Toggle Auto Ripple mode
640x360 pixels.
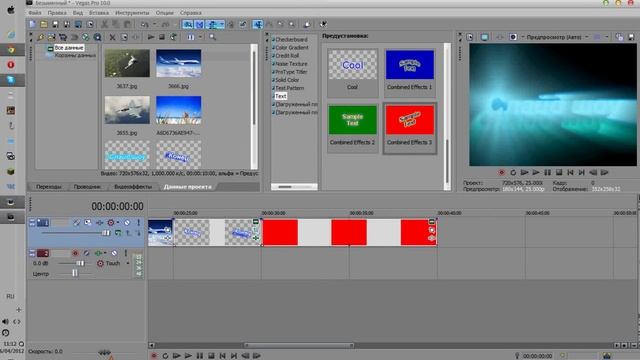[x=212, y=24]
